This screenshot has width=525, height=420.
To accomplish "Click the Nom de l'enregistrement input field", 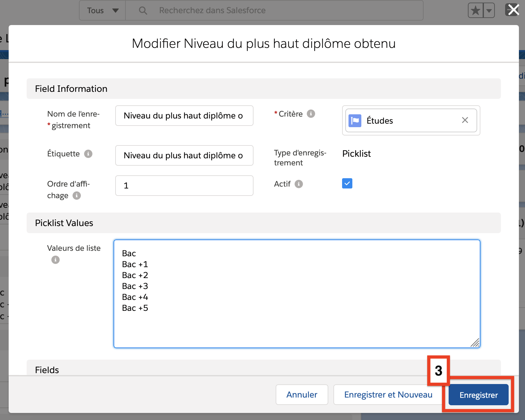I will (184, 116).
